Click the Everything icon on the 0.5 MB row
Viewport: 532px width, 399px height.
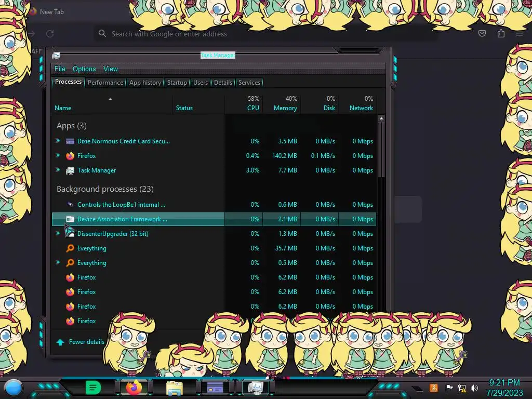[70, 263]
